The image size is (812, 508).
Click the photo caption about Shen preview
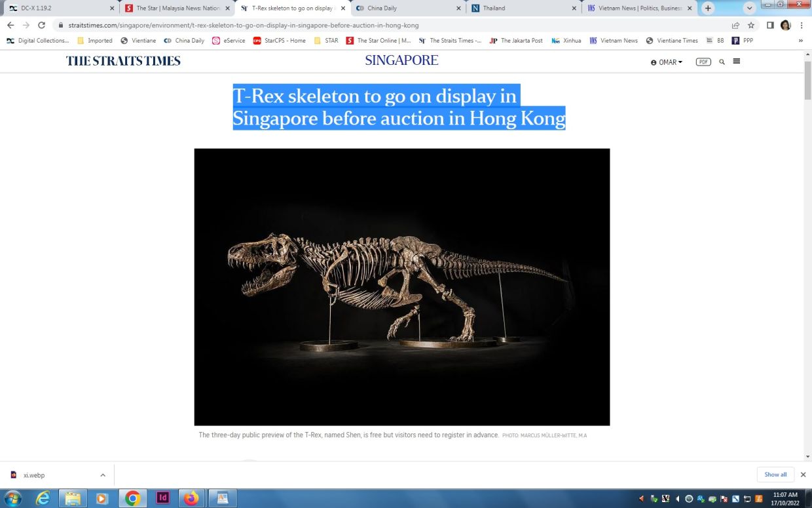pos(349,435)
